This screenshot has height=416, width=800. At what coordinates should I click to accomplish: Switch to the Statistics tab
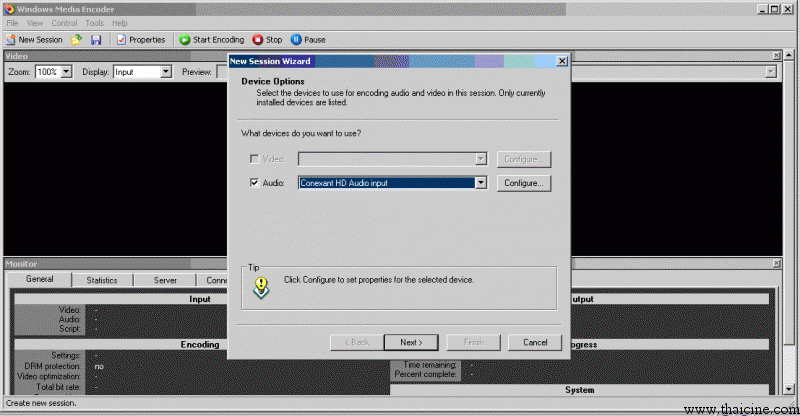click(x=102, y=280)
